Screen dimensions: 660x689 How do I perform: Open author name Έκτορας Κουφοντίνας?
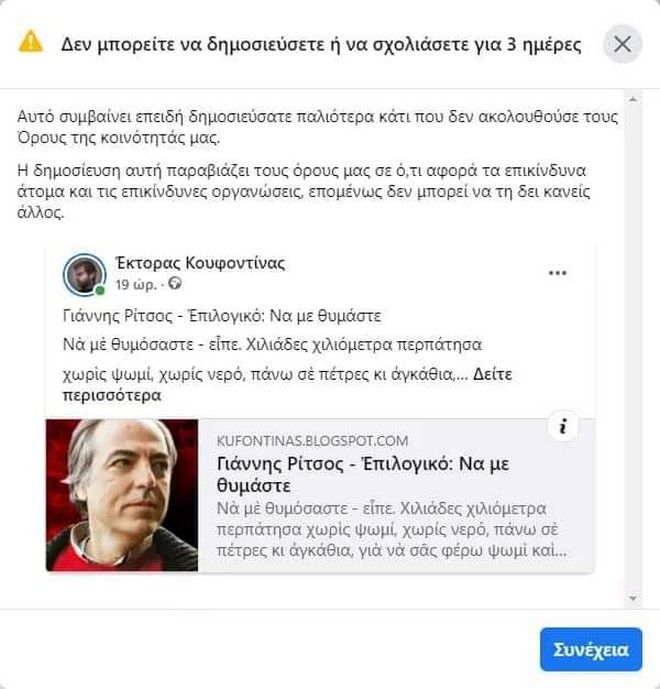click(200, 263)
